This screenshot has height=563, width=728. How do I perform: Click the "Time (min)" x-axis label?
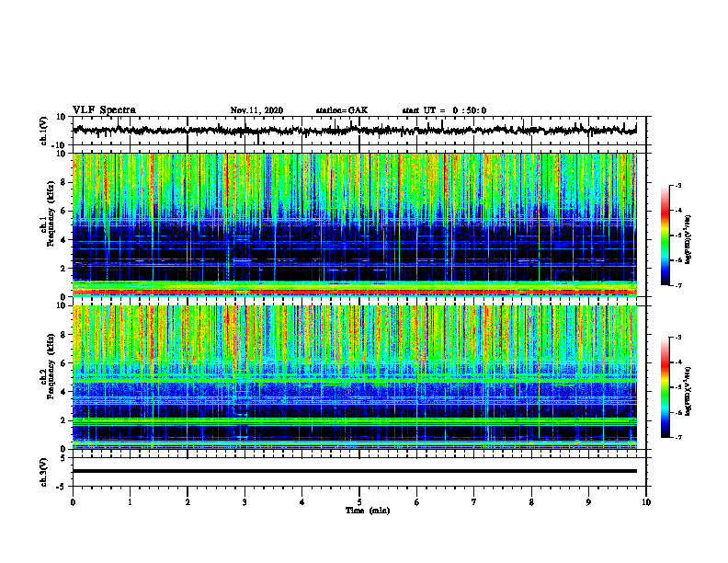click(x=368, y=511)
